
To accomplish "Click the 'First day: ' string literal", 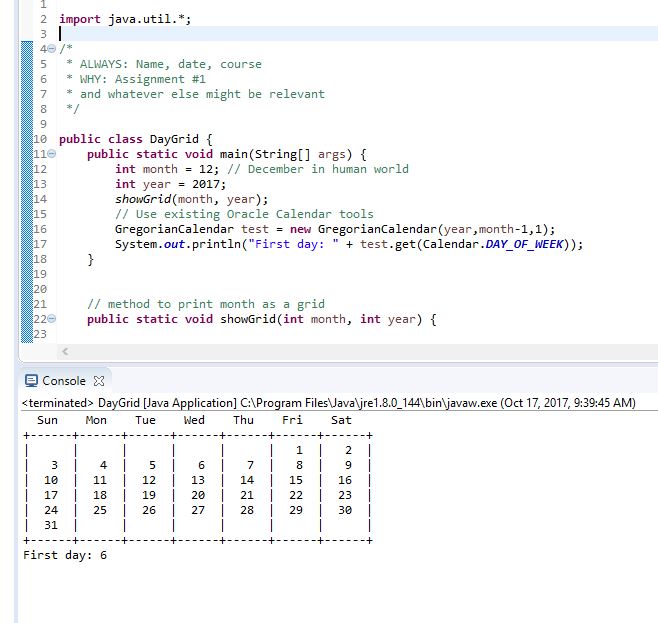I will click(x=293, y=244).
